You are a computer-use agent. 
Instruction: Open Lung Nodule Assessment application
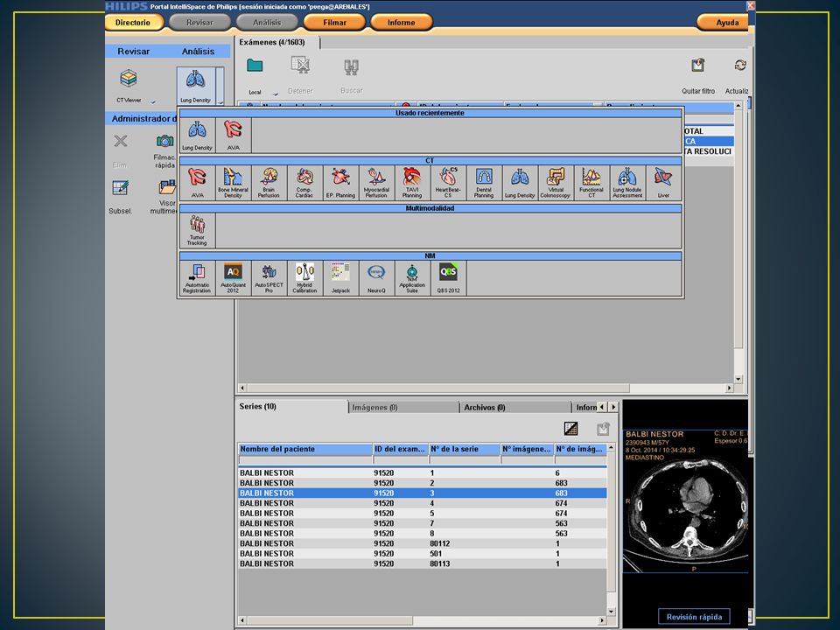click(627, 182)
